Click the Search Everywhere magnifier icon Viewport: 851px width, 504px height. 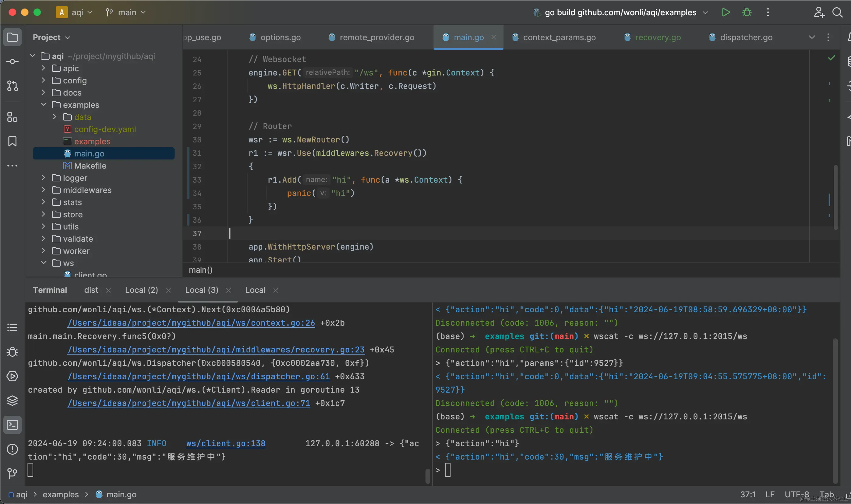(837, 12)
